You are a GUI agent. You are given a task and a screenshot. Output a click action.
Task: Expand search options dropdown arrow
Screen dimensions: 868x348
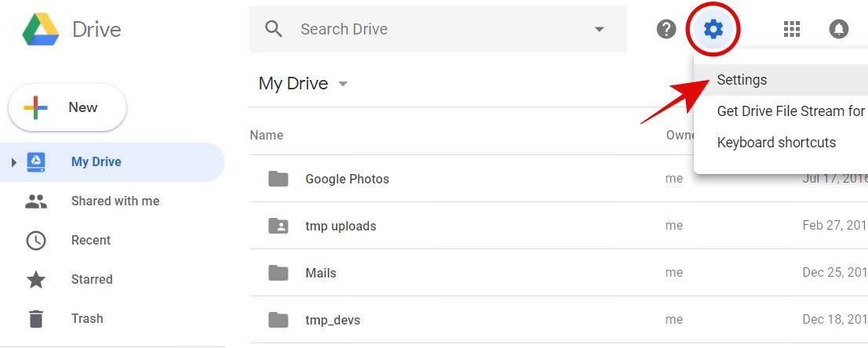[599, 29]
